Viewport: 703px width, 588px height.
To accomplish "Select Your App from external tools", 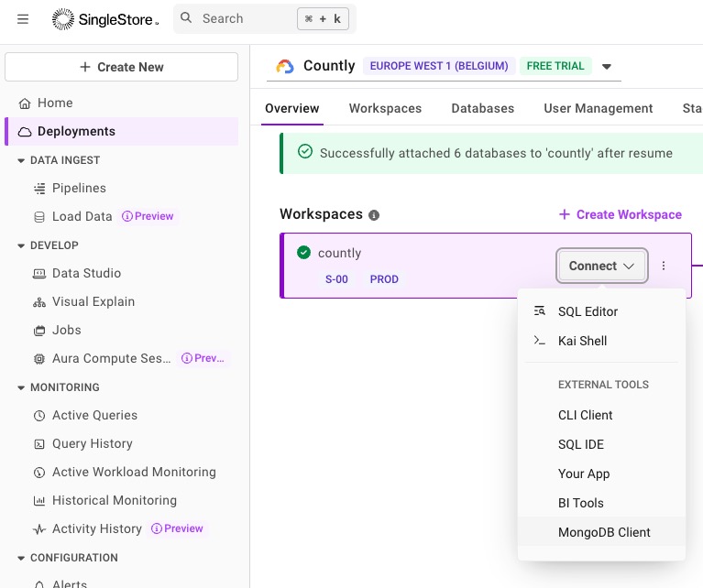I will [601, 474].
